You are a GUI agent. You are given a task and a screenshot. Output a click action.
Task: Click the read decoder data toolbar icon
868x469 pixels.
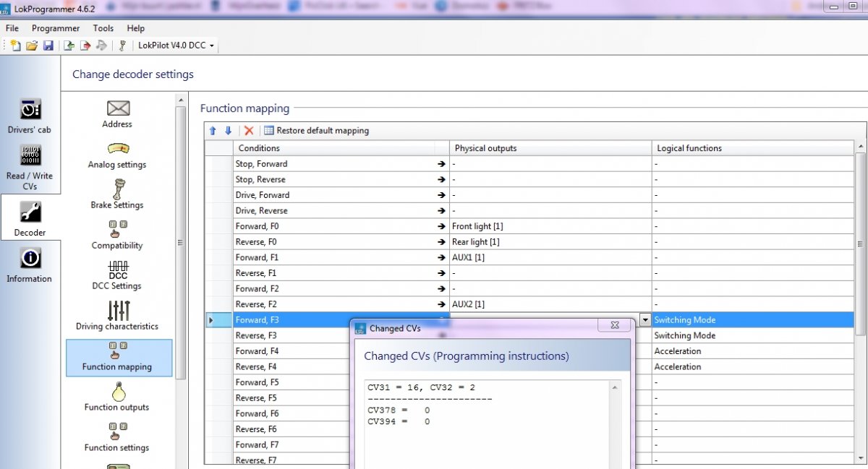click(69, 46)
